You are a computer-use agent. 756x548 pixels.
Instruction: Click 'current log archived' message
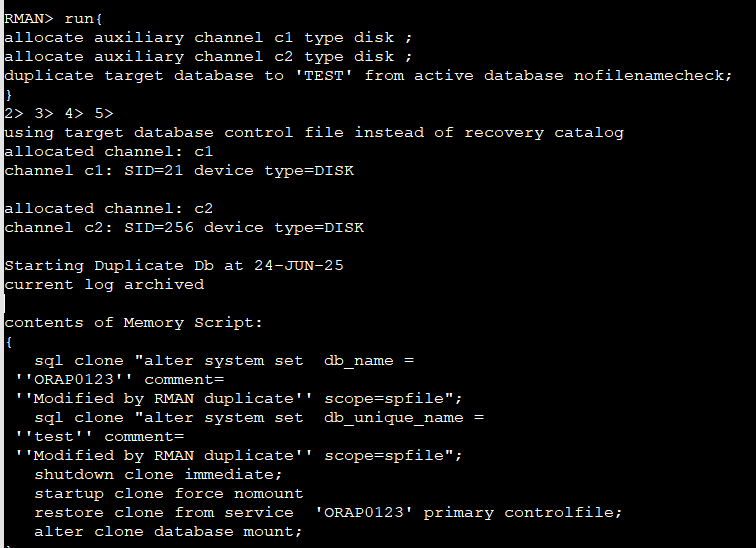[104, 285]
